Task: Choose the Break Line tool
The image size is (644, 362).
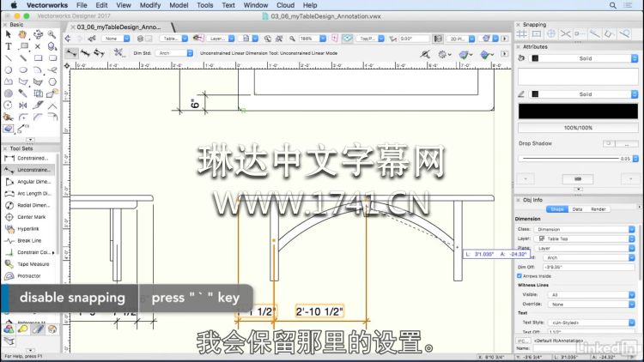Action: pos(28,241)
